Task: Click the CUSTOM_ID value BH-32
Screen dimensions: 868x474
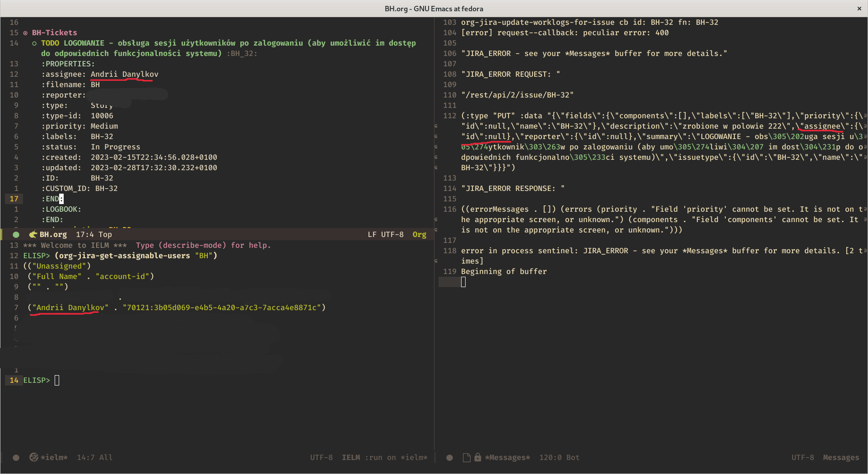Action: coord(107,188)
